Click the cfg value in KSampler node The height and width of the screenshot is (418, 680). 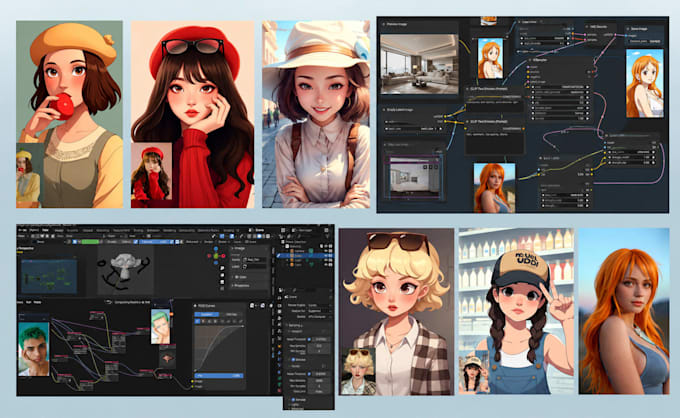coord(560,102)
